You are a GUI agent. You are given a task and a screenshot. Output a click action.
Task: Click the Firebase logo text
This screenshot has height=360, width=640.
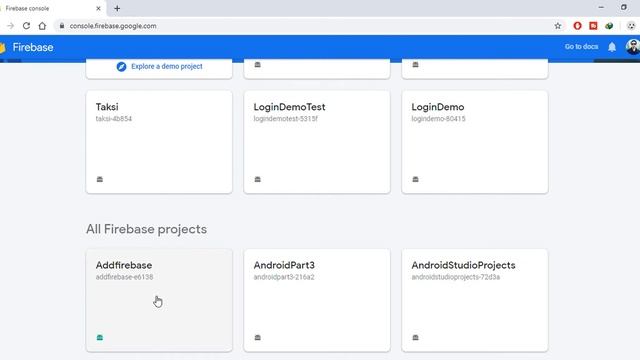pos(33,47)
